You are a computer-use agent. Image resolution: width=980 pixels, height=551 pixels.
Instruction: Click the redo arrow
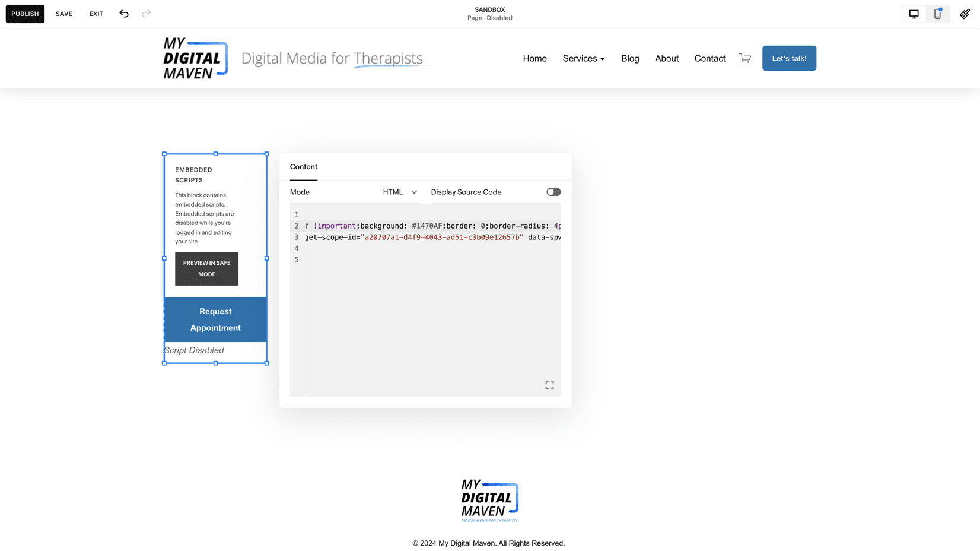(146, 13)
